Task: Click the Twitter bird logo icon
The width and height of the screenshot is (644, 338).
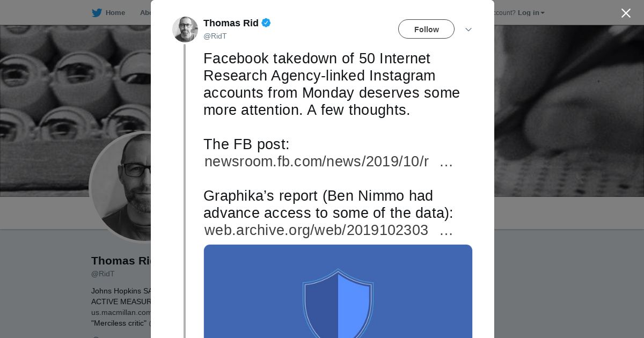Action: click(97, 13)
